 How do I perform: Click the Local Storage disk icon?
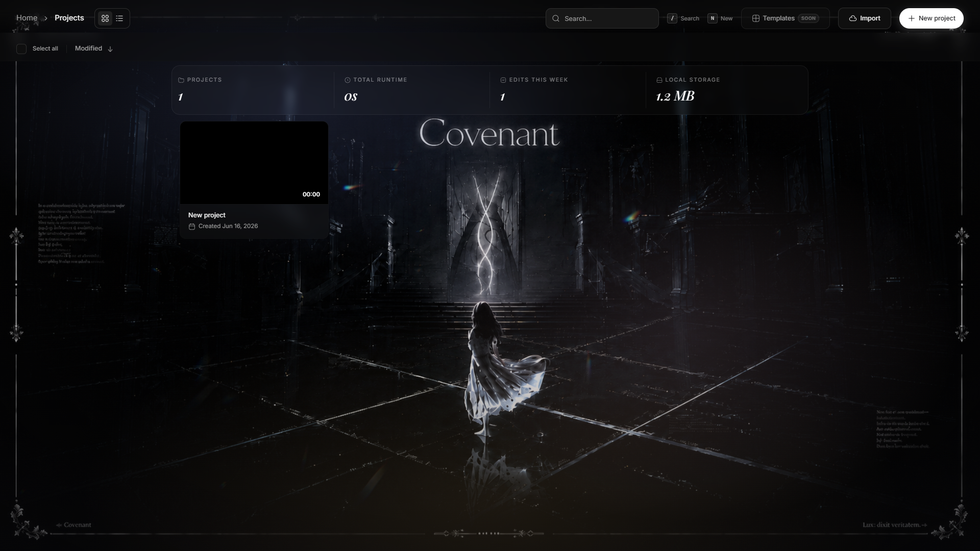point(659,80)
